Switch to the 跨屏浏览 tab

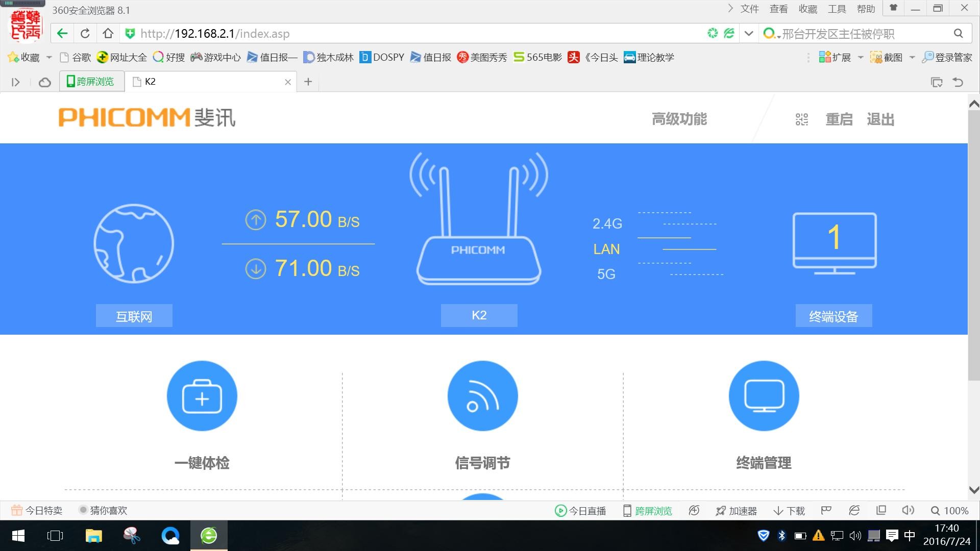point(91,82)
